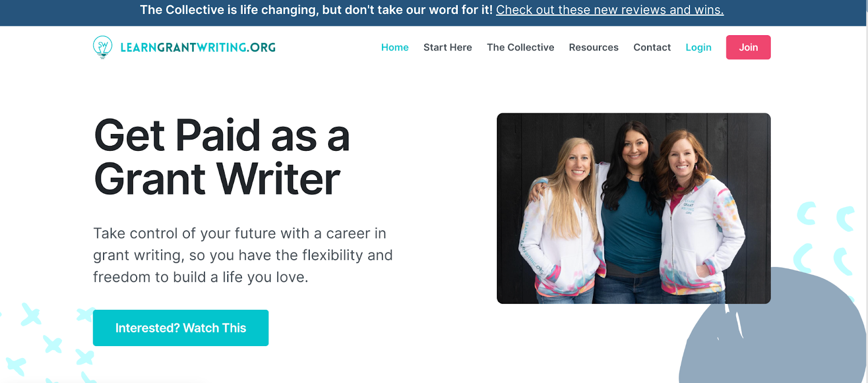Select Home in the navigation bar

[x=394, y=47]
